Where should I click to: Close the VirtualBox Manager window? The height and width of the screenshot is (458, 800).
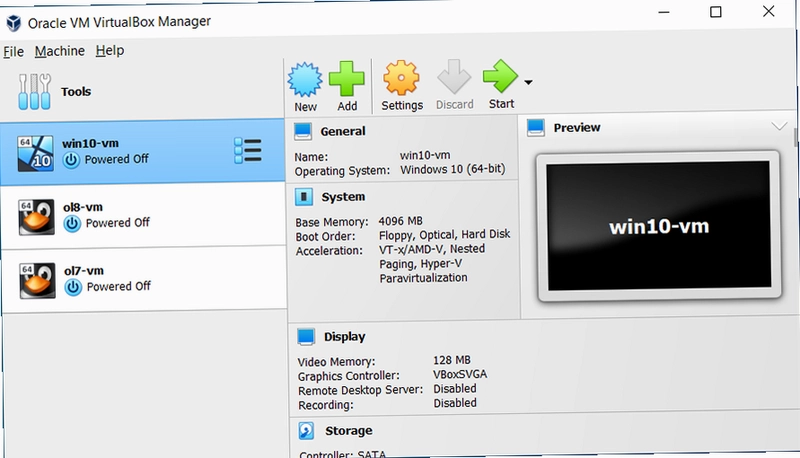pos(769,11)
